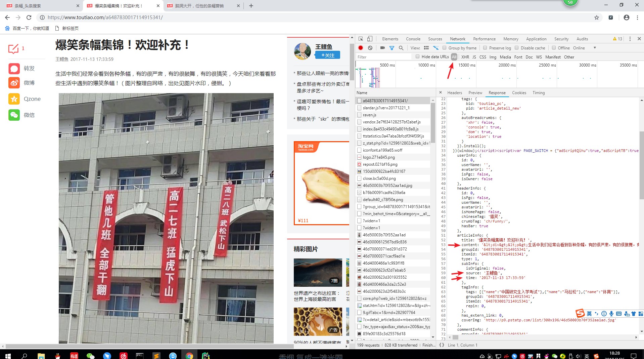This screenshot has width=644, height=359.
Task: Stop recording network log with the red button
Action: tap(361, 48)
